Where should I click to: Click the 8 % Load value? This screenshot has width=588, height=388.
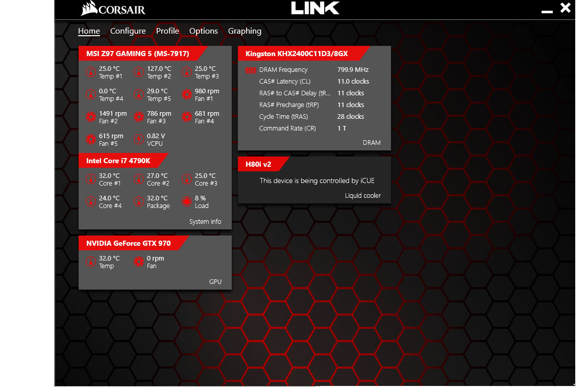[x=200, y=198]
